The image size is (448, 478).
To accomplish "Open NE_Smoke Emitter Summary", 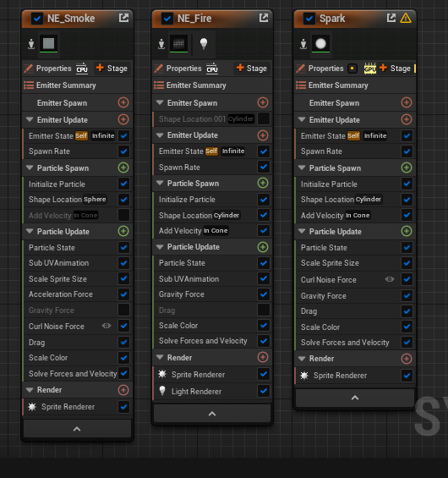I will click(78, 85).
